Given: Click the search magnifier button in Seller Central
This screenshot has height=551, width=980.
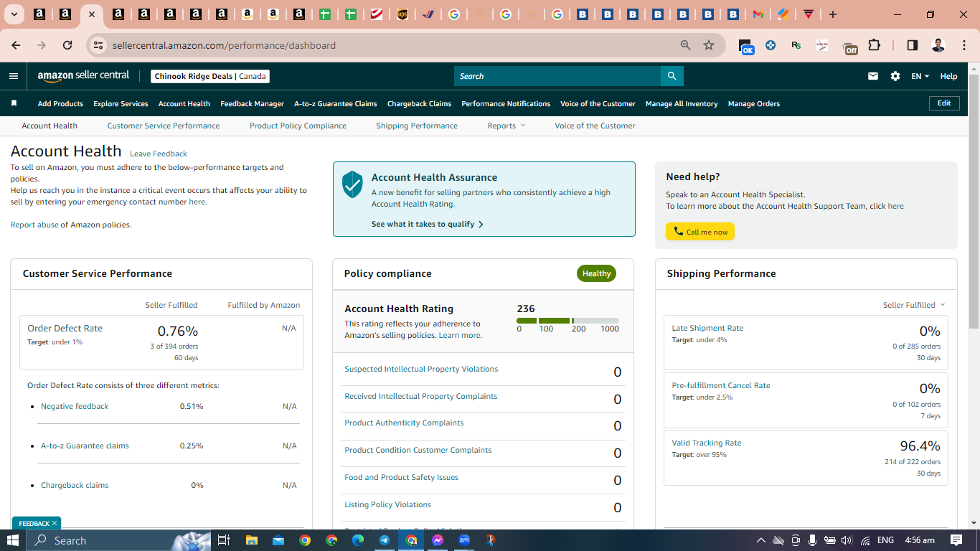Looking at the screenshot, I should click(x=672, y=76).
